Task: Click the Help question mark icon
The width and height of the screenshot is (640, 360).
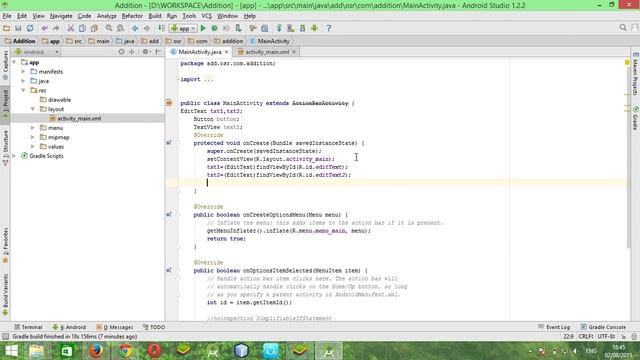Action: (x=329, y=28)
